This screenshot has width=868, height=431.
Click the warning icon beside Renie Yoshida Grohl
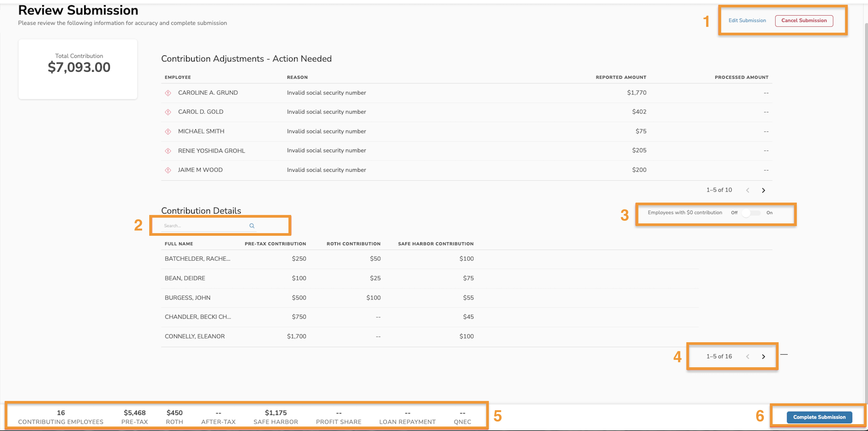tap(168, 150)
